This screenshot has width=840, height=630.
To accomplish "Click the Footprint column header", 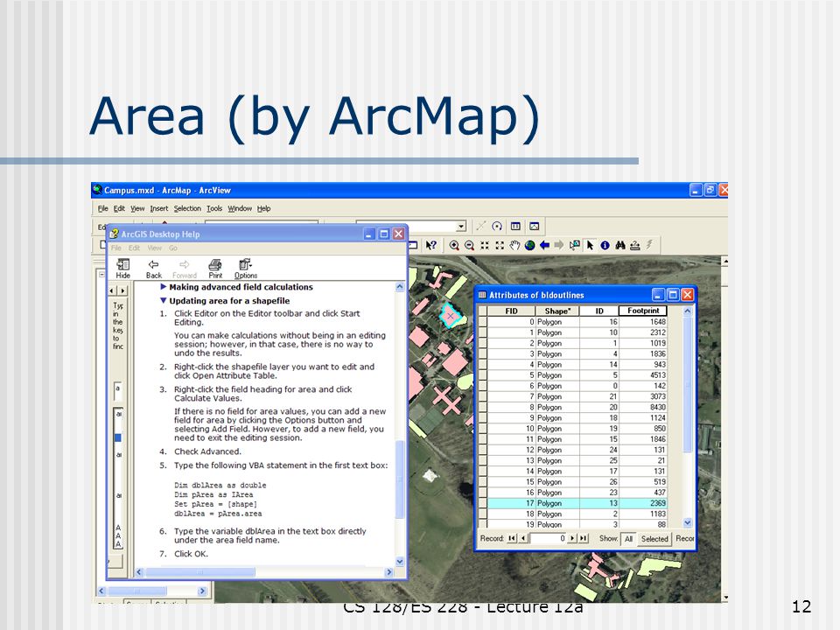I will point(643,311).
